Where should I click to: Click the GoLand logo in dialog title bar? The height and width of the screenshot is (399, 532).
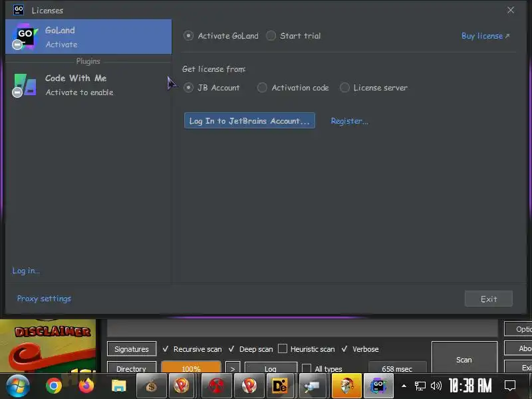[19, 10]
